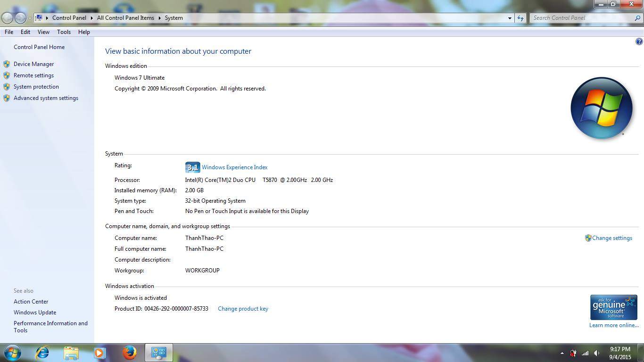Open Advanced system settings link
This screenshot has height=362, width=644.
46,98
